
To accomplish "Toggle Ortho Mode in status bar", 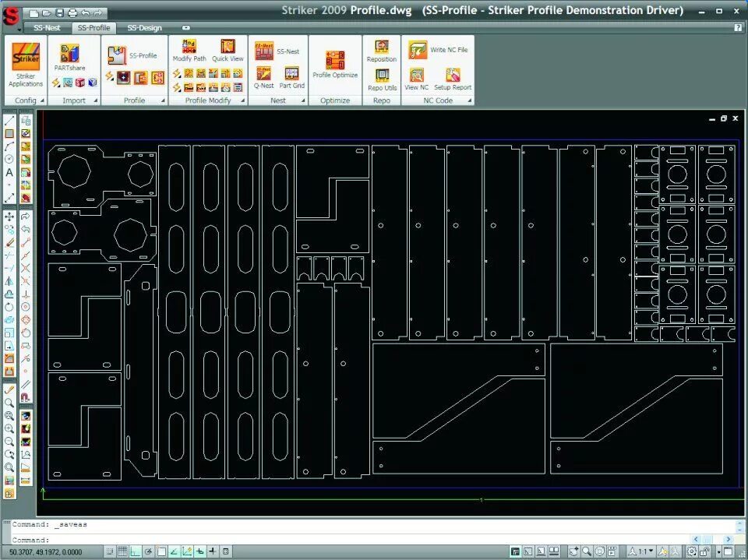I will tap(136, 552).
